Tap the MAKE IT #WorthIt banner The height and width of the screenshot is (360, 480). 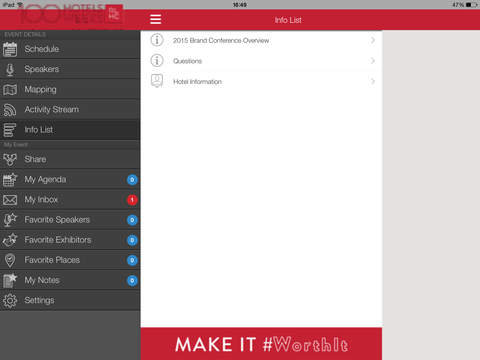click(x=261, y=344)
